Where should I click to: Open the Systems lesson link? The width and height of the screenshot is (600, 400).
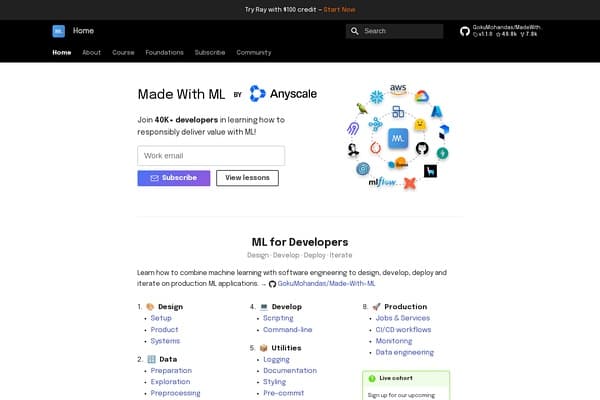click(165, 341)
